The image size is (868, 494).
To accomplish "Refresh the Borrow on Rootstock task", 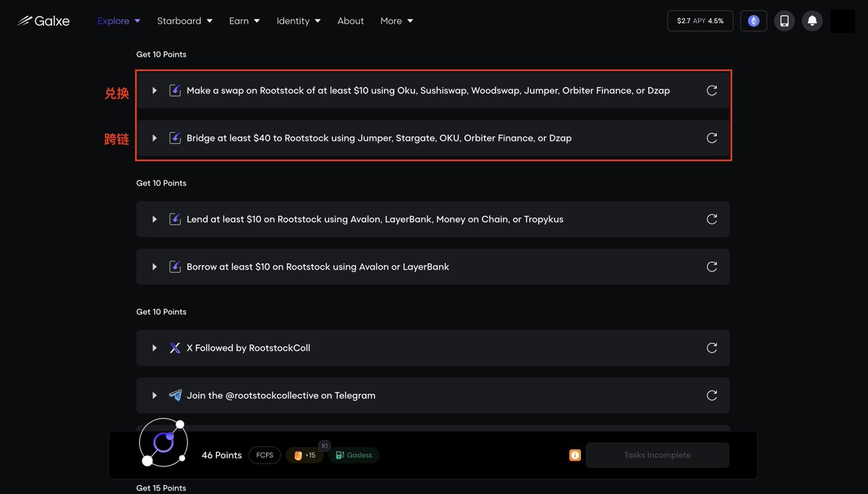I will click(x=712, y=267).
